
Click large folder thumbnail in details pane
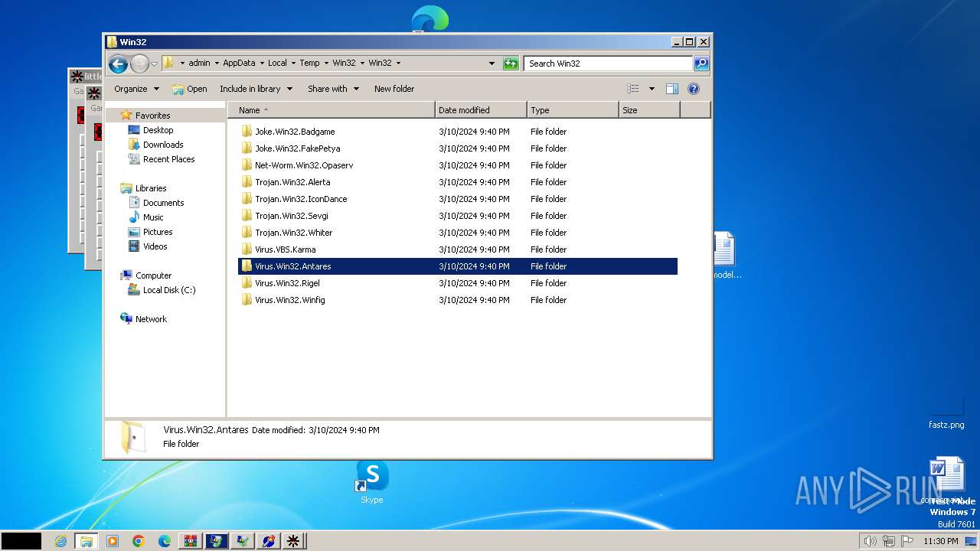132,438
